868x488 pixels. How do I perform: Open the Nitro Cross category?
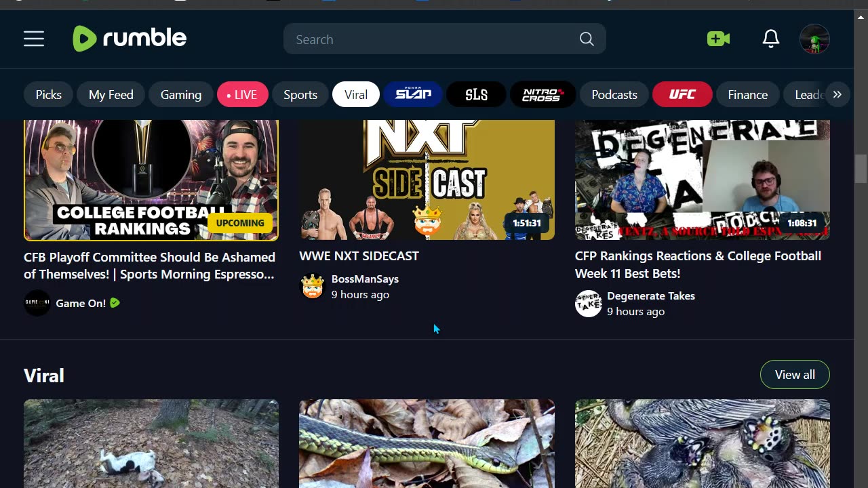[x=542, y=94]
